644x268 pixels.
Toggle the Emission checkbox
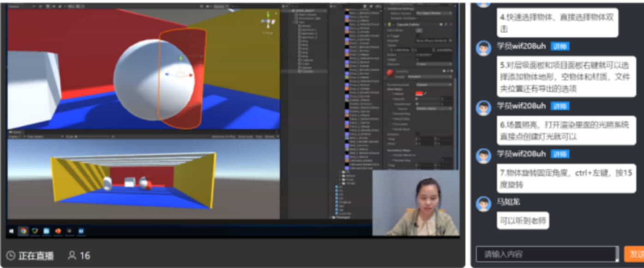pos(418,134)
